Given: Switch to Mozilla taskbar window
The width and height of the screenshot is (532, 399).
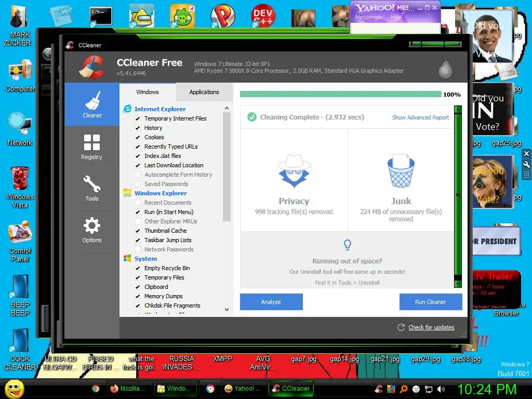Looking at the screenshot, I should point(129,389).
